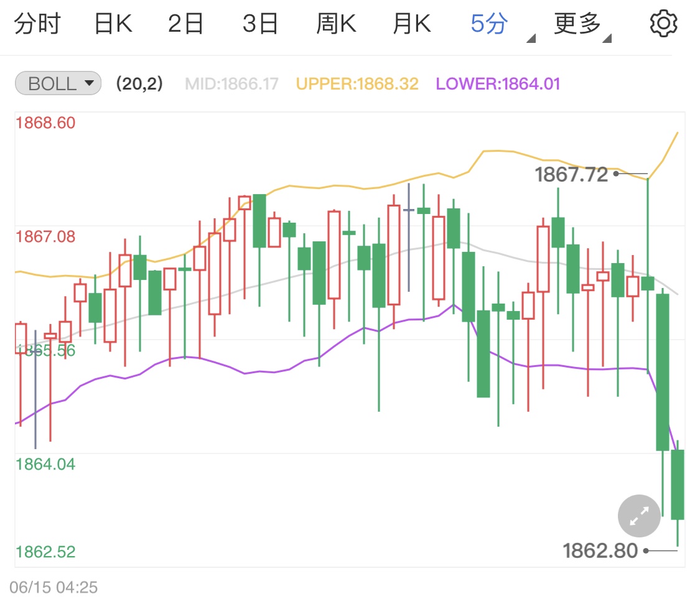Click the 1865.56 price axis label

pyautogui.click(x=45, y=350)
